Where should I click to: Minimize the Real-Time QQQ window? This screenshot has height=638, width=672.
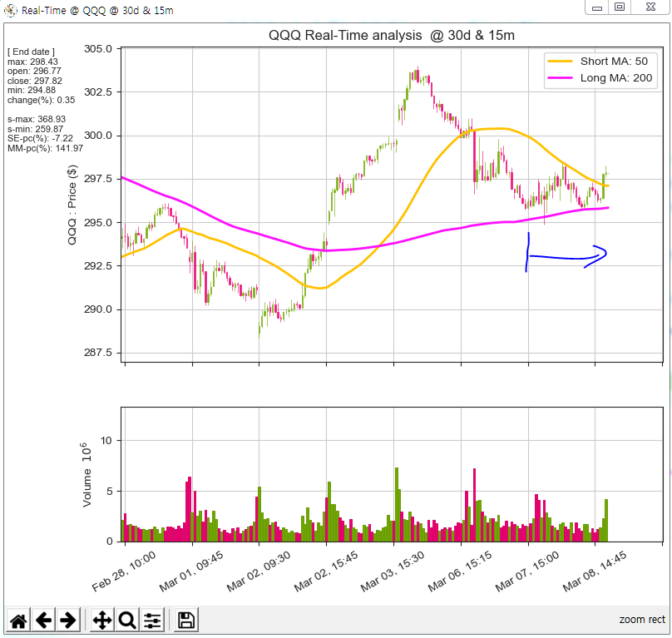pyautogui.click(x=597, y=7)
